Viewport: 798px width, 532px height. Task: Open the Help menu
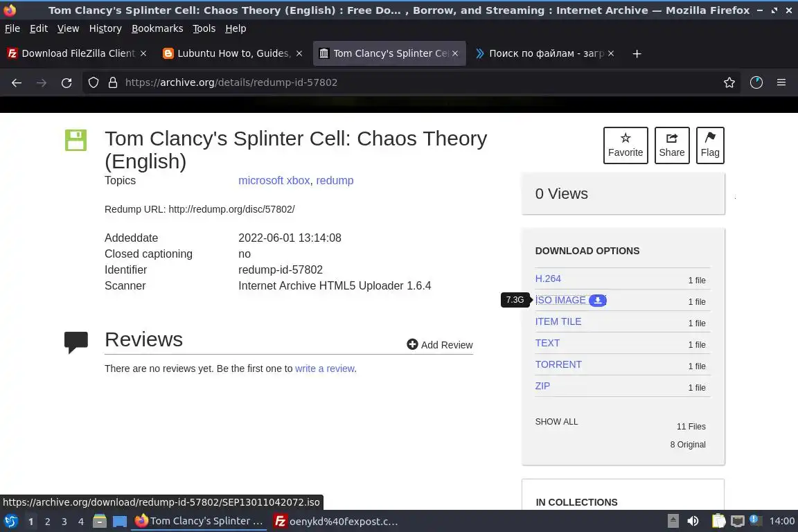click(236, 28)
